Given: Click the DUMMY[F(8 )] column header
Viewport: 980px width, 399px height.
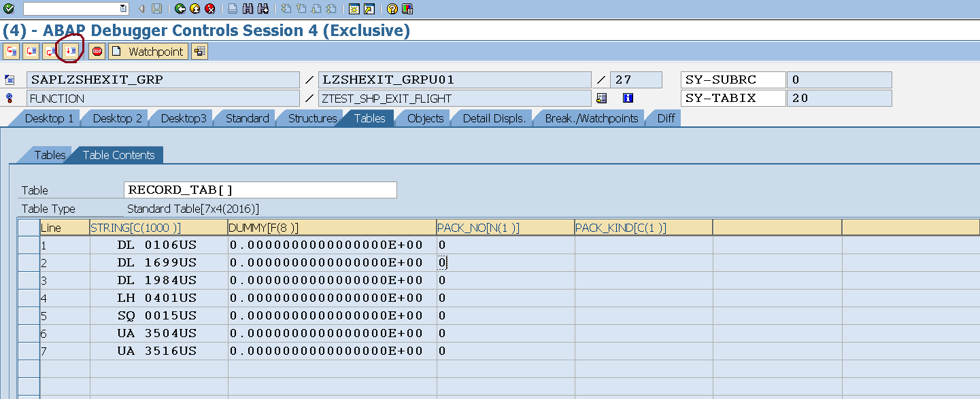Looking at the screenshot, I should (x=332, y=228).
